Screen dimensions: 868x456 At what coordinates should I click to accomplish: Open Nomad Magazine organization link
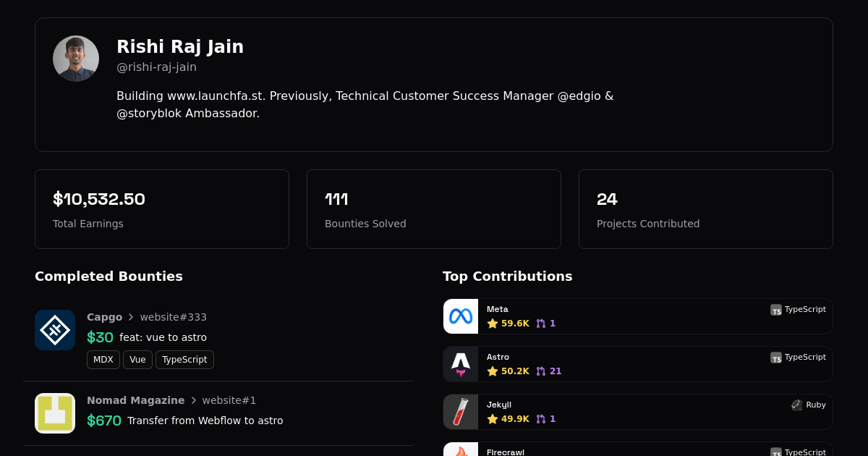point(135,400)
